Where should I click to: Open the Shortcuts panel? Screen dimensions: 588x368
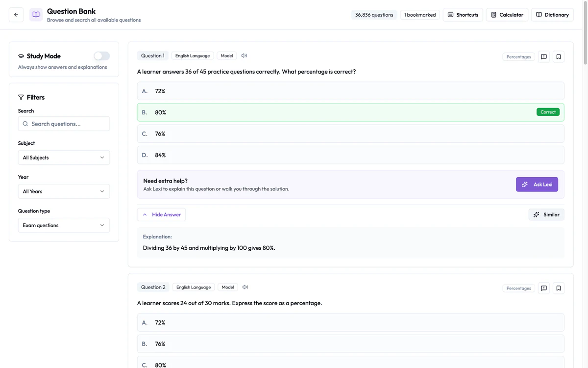[463, 15]
